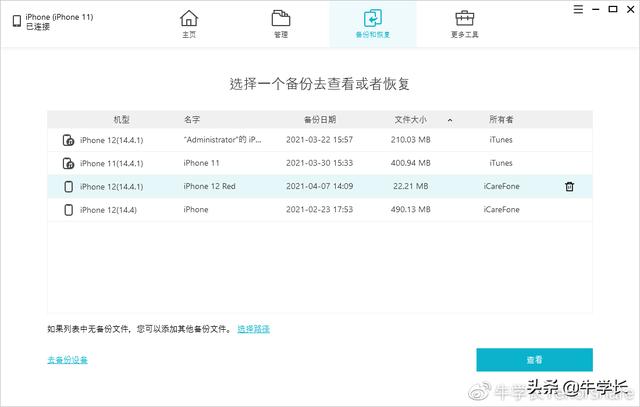The image size is (640, 407).
Task: Open the 主页 home tab
Action: pyautogui.click(x=189, y=24)
